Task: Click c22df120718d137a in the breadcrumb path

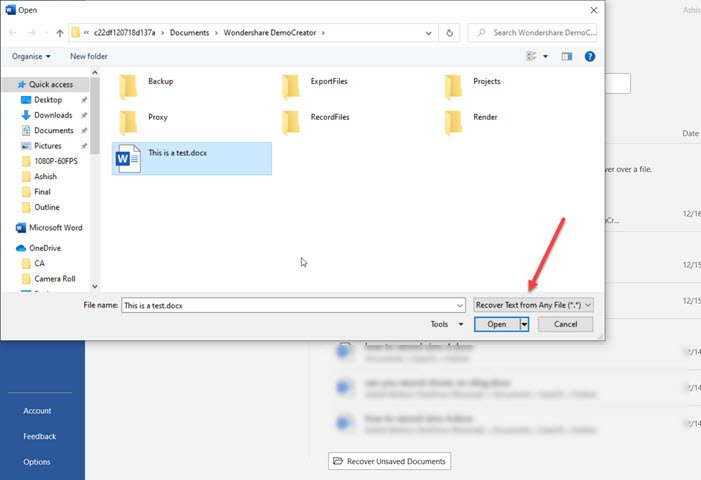Action: pos(124,33)
